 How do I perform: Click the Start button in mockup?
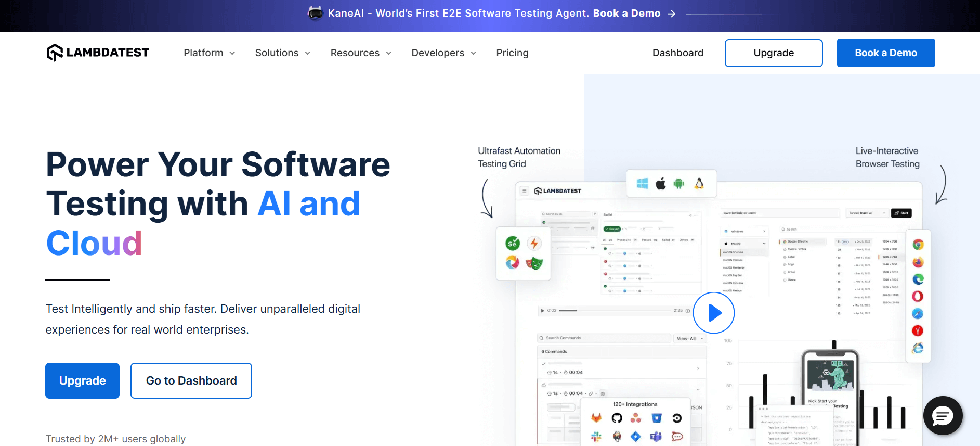pyautogui.click(x=901, y=213)
